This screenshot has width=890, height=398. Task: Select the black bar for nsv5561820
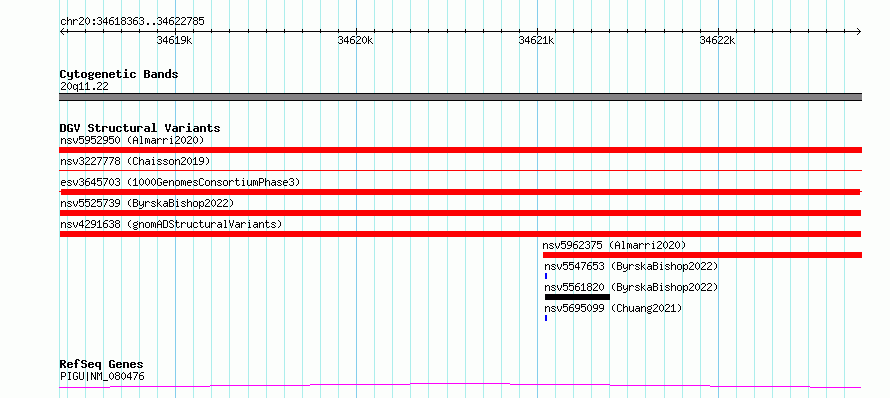577,297
